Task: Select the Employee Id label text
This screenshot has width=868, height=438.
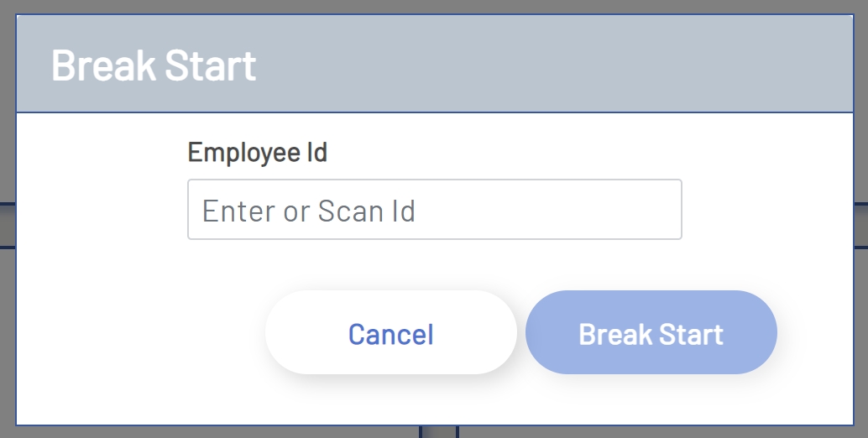Action: pos(257,153)
